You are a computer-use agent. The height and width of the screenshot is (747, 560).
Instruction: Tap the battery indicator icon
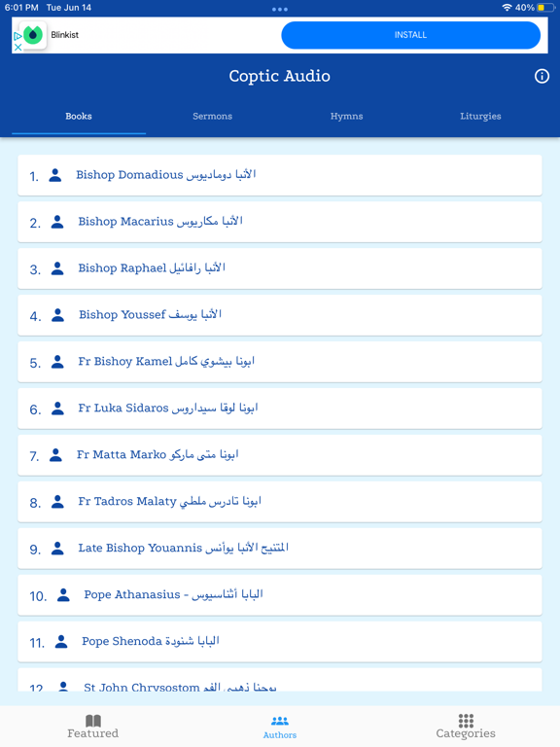point(545,8)
